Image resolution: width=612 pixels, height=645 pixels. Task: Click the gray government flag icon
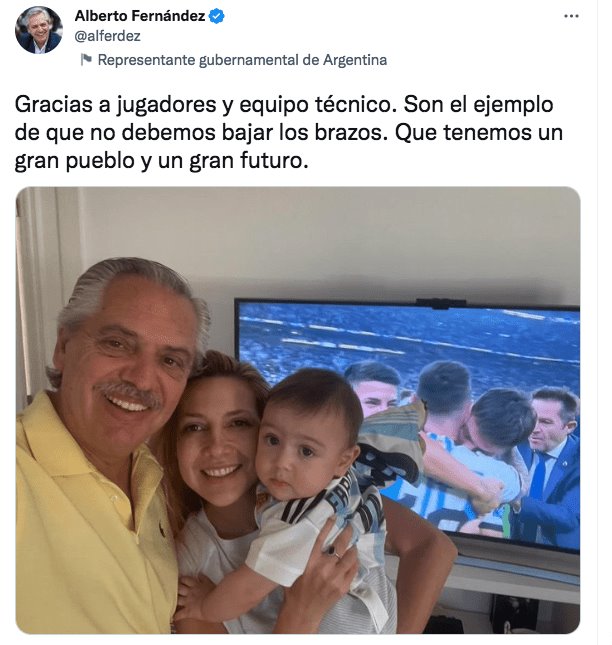click(x=86, y=60)
